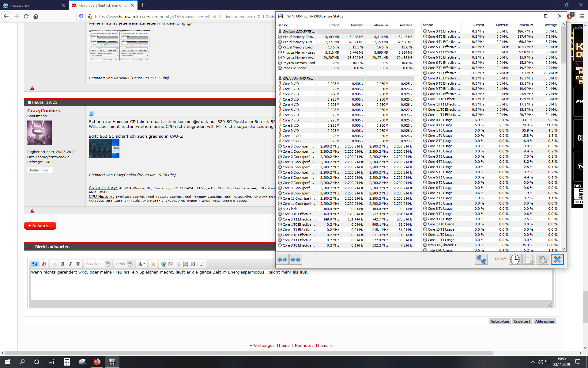Viewport: 588px width, 368px height.
Task: Expand the text color A dropdown
Action: click(x=141, y=264)
